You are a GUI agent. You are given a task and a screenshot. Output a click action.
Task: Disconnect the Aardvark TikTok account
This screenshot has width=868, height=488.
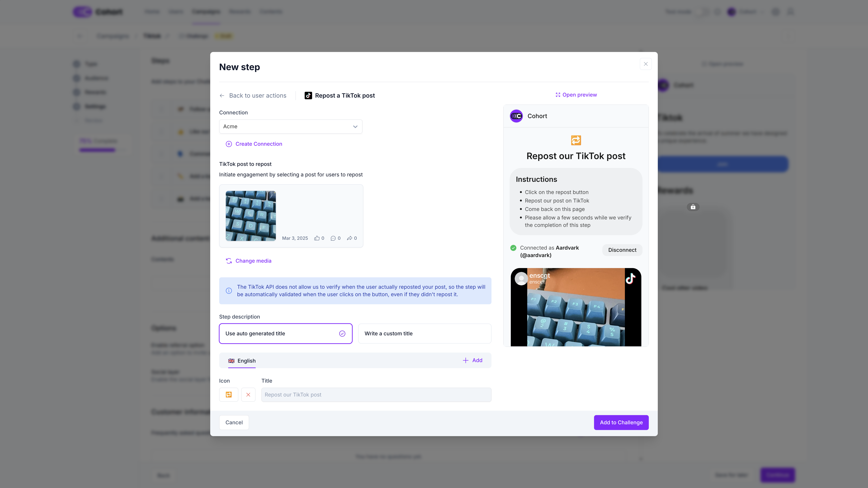tap(622, 250)
